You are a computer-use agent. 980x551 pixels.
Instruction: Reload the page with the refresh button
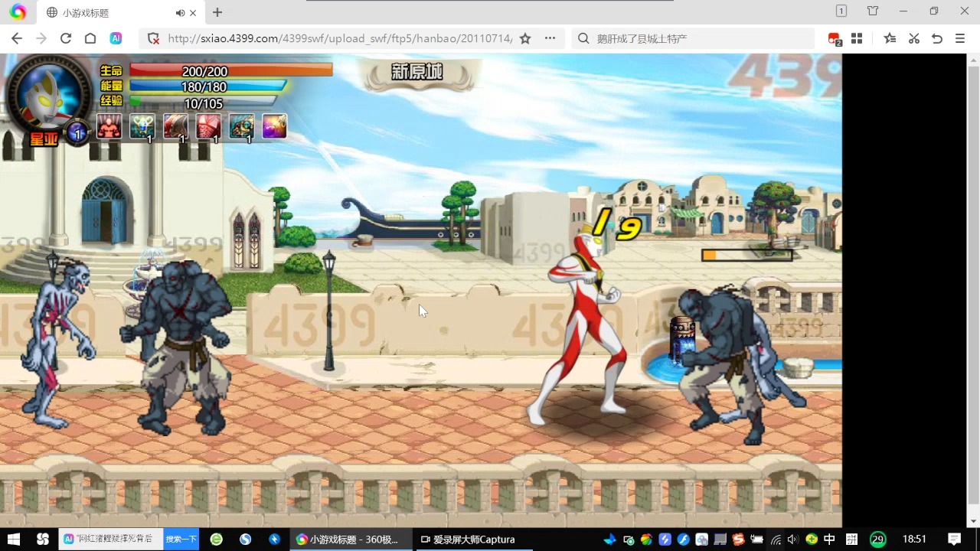click(66, 38)
